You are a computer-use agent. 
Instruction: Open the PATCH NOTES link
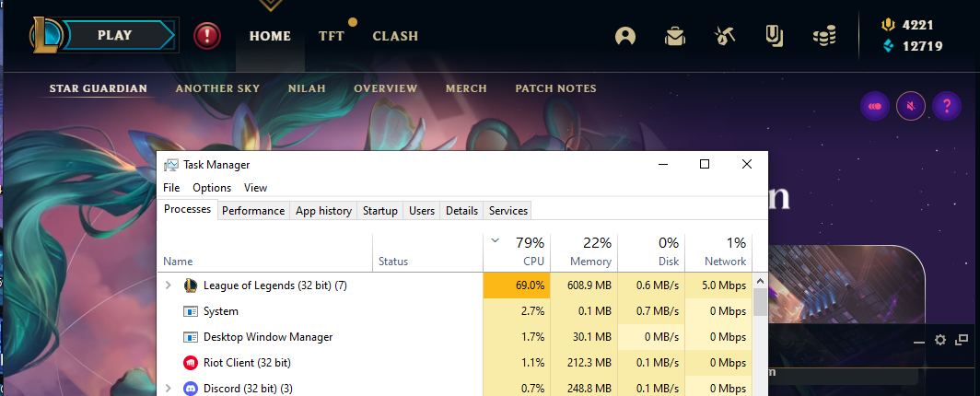[x=555, y=88]
